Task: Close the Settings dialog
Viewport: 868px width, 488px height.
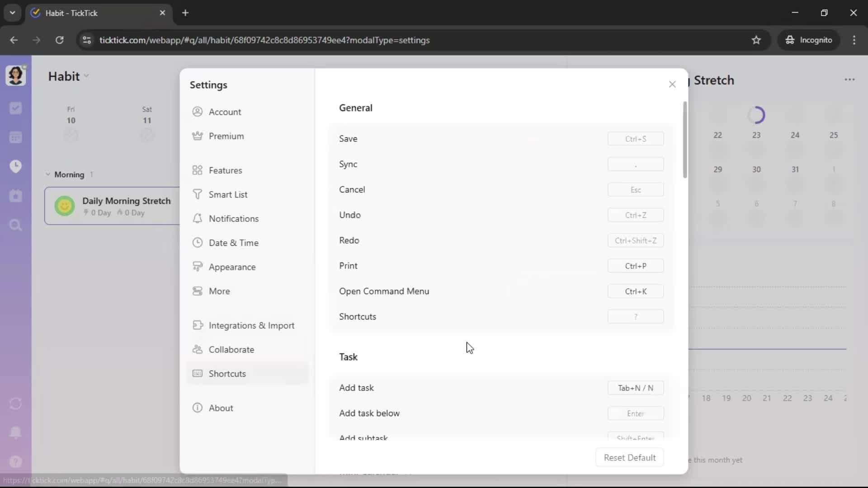Action: [x=672, y=84]
